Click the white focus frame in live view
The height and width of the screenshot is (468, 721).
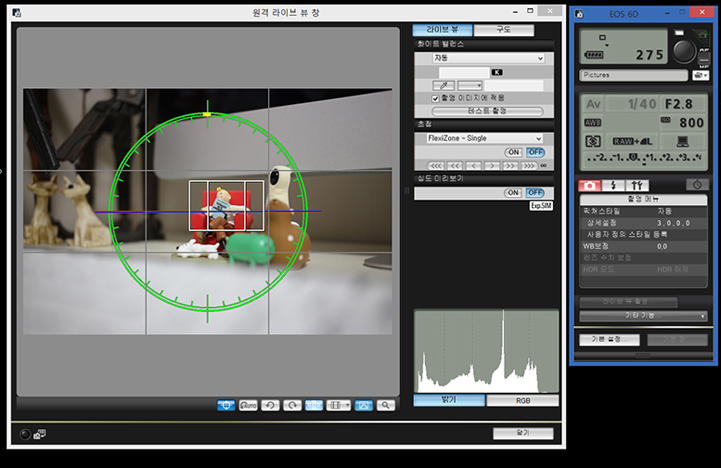(226, 205)
